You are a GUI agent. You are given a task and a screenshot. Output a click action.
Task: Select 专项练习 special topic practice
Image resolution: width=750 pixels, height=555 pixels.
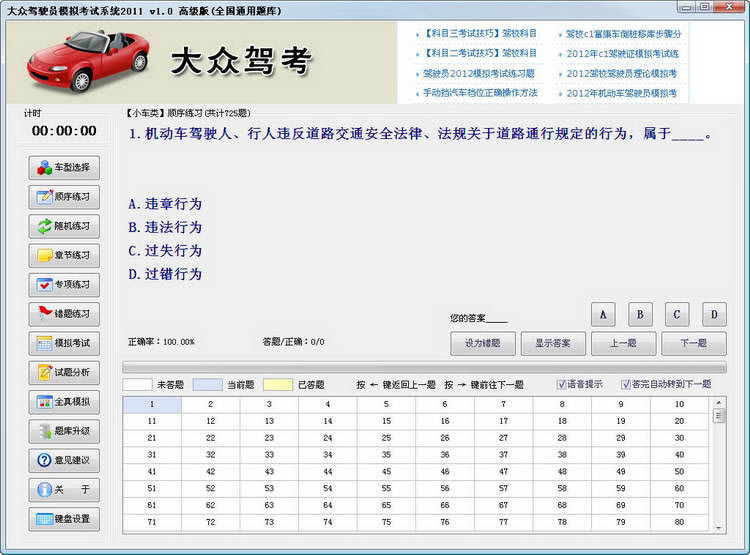[x=63, y=284]
